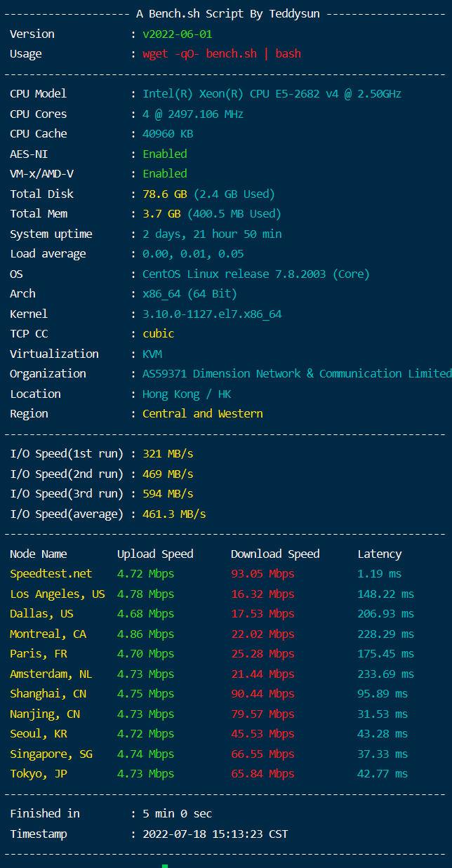Click the CPU Cache value 40960 KB
The width and height of the screenshot is (452, 868).
168,133
